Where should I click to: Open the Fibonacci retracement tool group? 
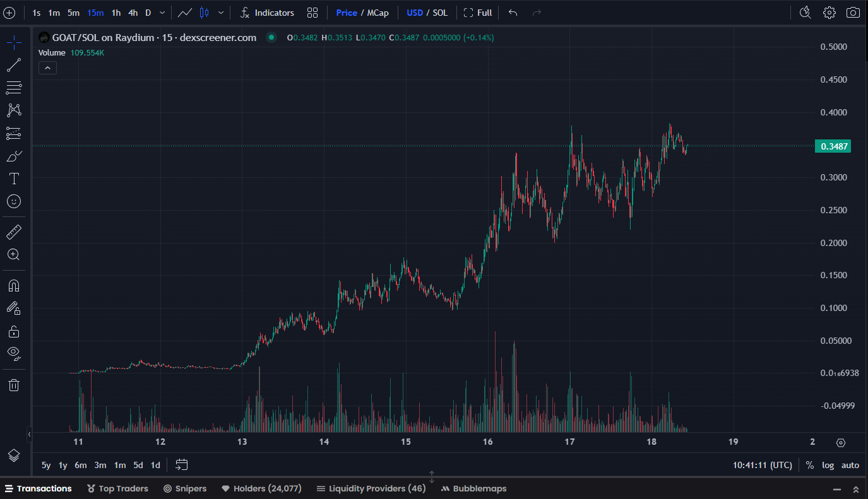[x=14, y=88]
